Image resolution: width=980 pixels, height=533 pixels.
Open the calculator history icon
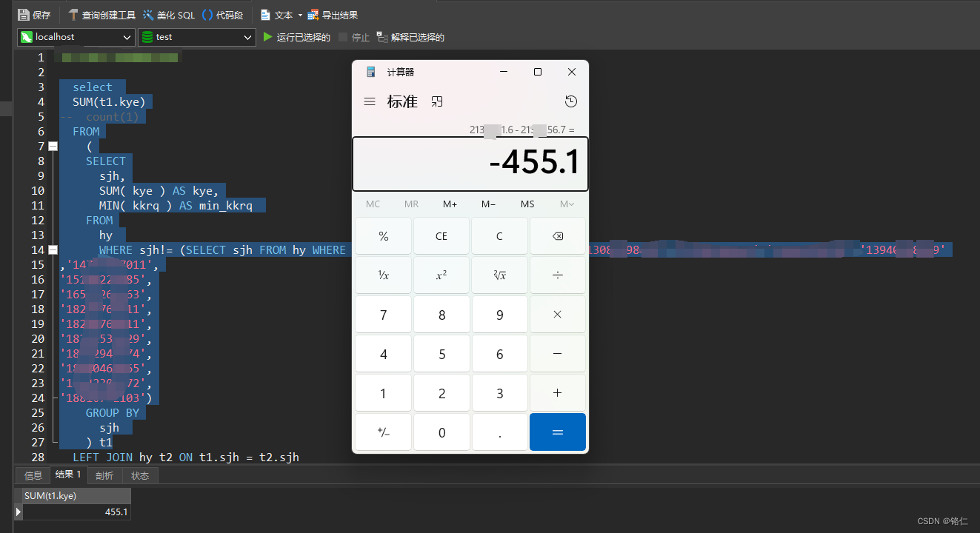click(x=570, y=101)
